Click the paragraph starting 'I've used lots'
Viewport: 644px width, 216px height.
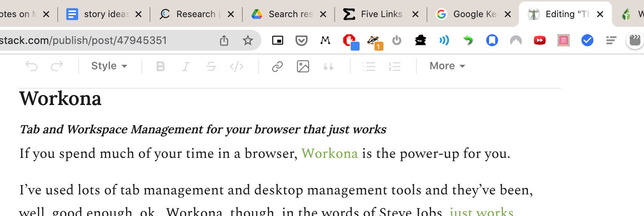pos(276,200)
